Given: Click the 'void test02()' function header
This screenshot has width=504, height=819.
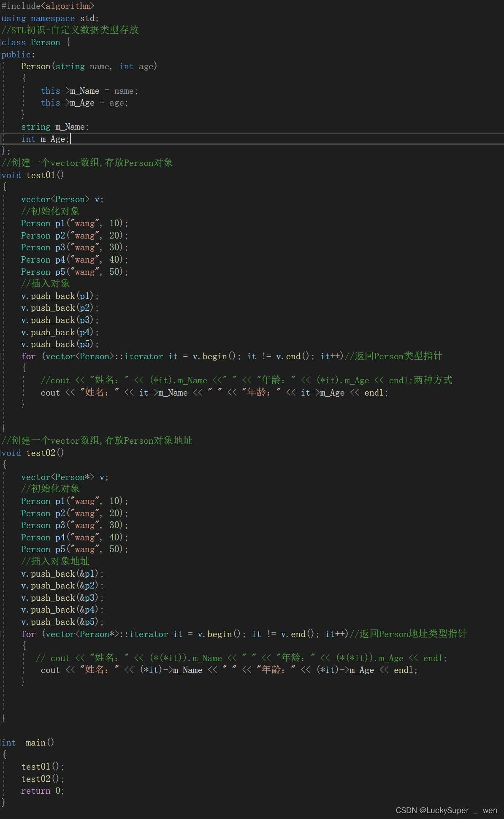Looking at the screenshot, I should click(33, 453).
